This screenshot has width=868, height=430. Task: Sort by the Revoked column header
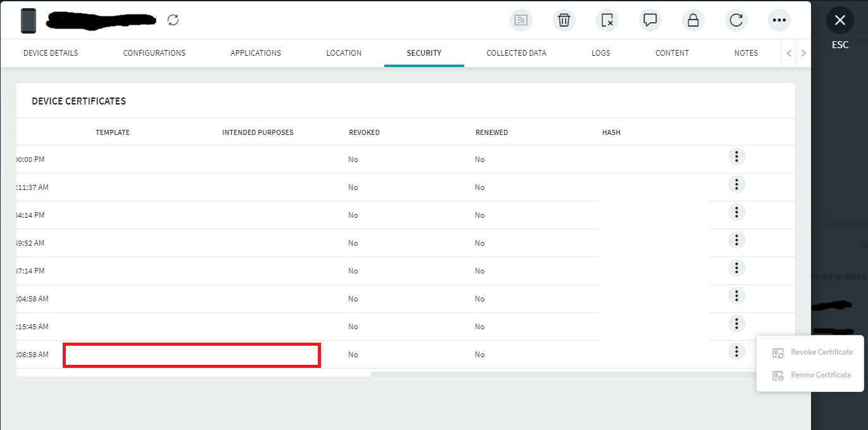pos(364,132)
